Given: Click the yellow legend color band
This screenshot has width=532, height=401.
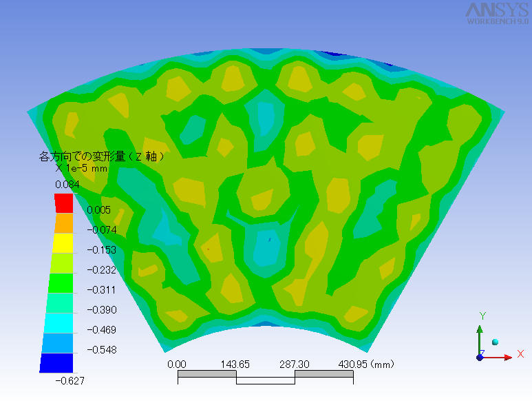Looking at the screenshot, I should click(63, 243).
